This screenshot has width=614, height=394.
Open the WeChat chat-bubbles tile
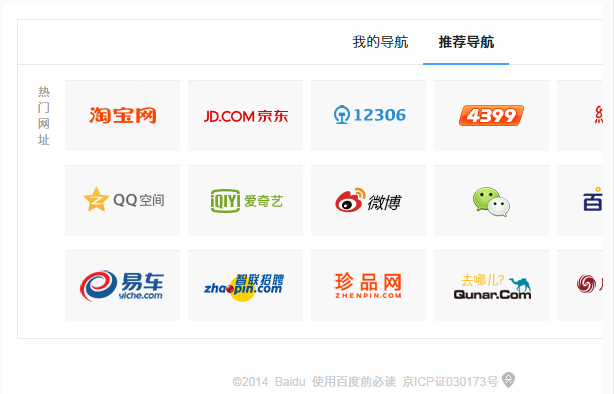(491, 201)
